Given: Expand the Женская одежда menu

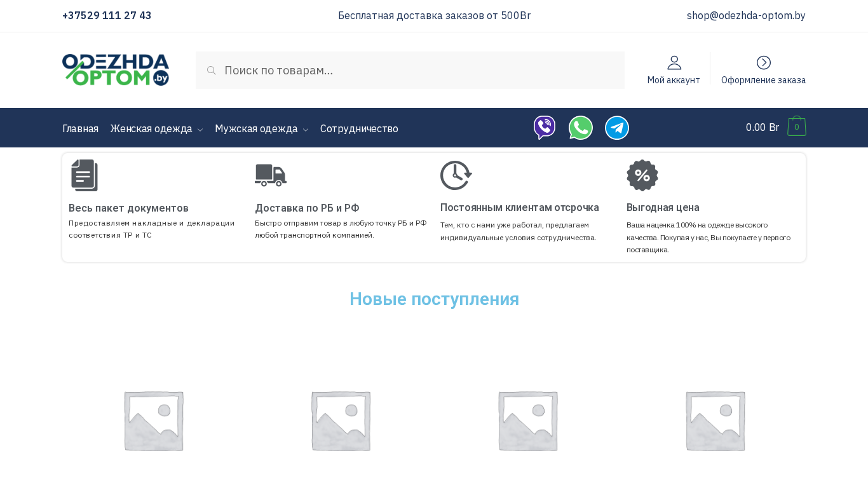Looking at the screenshot, I should coord(156,128).
